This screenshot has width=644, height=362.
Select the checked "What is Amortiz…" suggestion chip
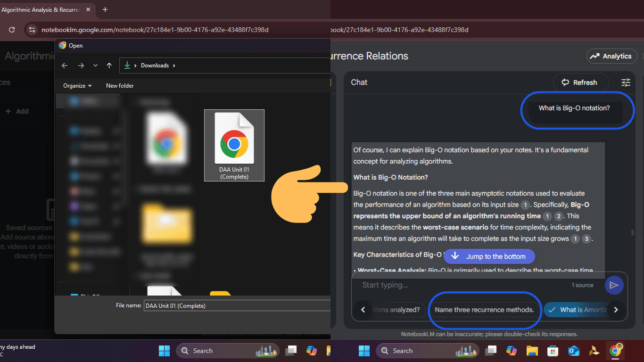(x=576, y=310)
